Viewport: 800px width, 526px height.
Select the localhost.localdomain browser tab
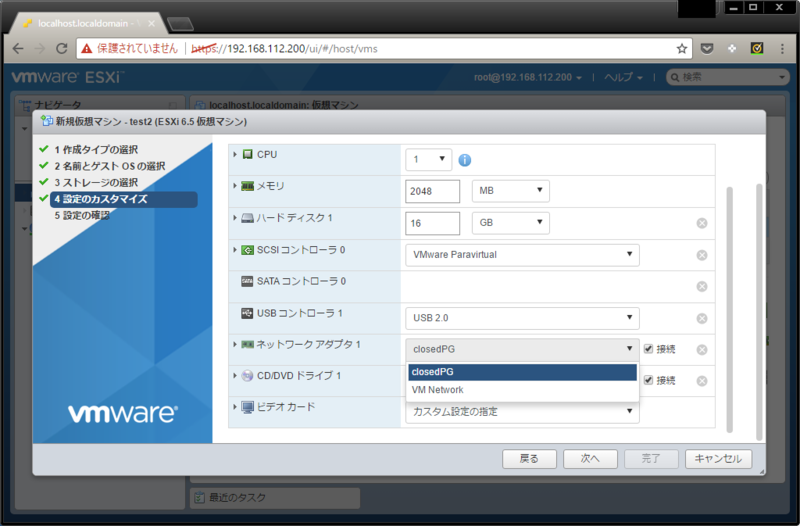coord(86,23)
